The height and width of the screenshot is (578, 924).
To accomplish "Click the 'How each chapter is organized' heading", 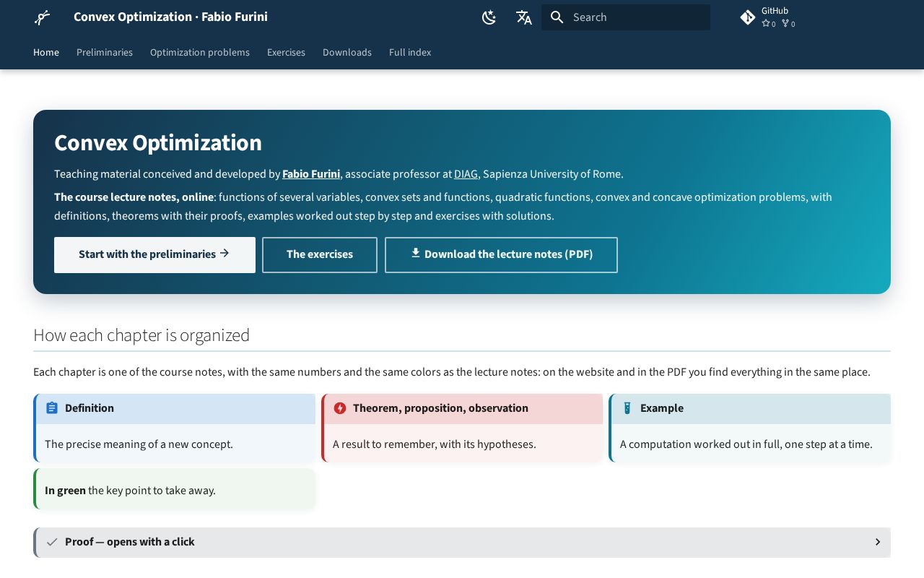I will (x=141, y=335).
